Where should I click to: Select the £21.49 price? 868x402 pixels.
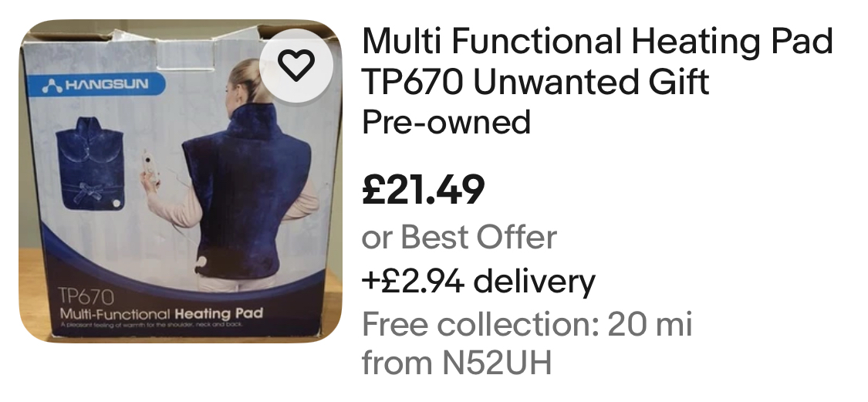click(423, 190)
